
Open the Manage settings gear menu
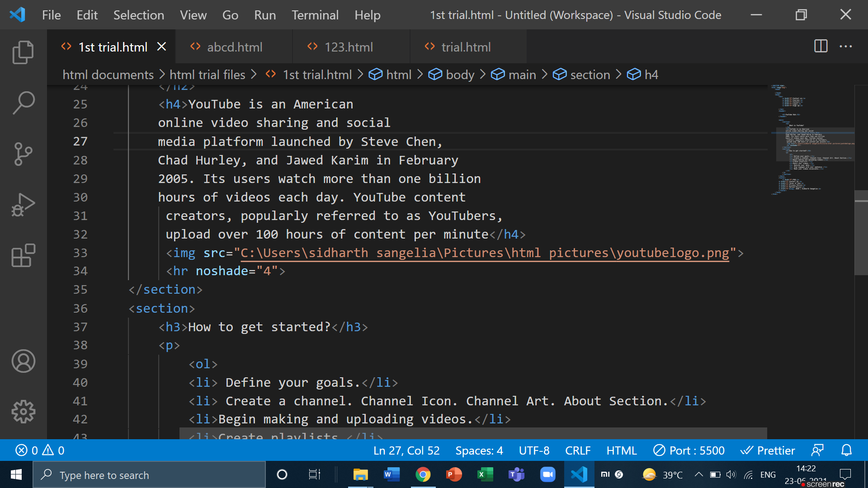pos(23,411)
